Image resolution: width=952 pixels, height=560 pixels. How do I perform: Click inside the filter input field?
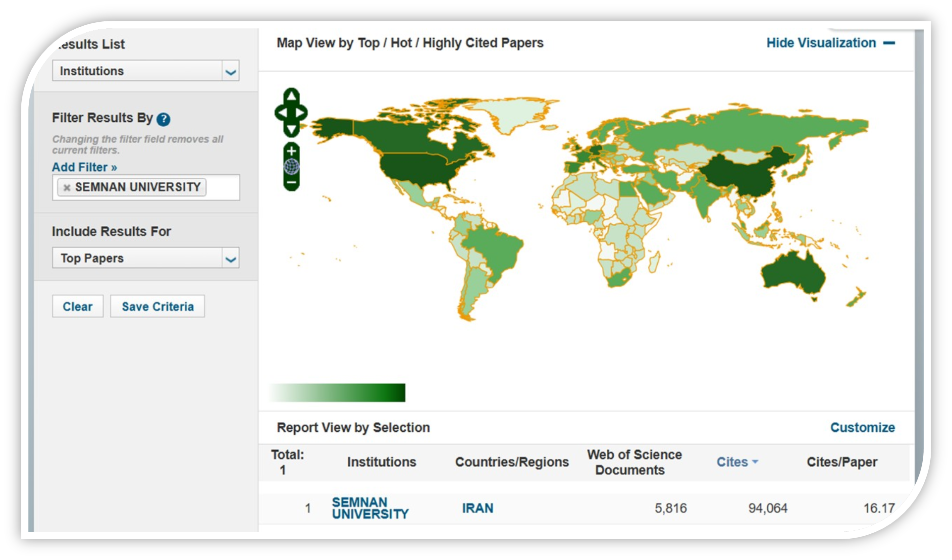coord(222,188)
